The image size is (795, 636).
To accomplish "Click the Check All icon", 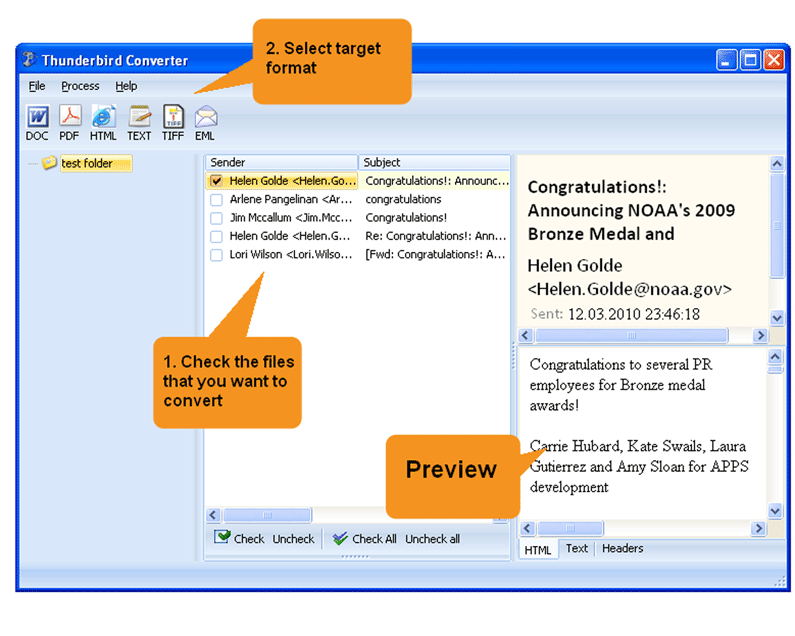I will (341, 538).
